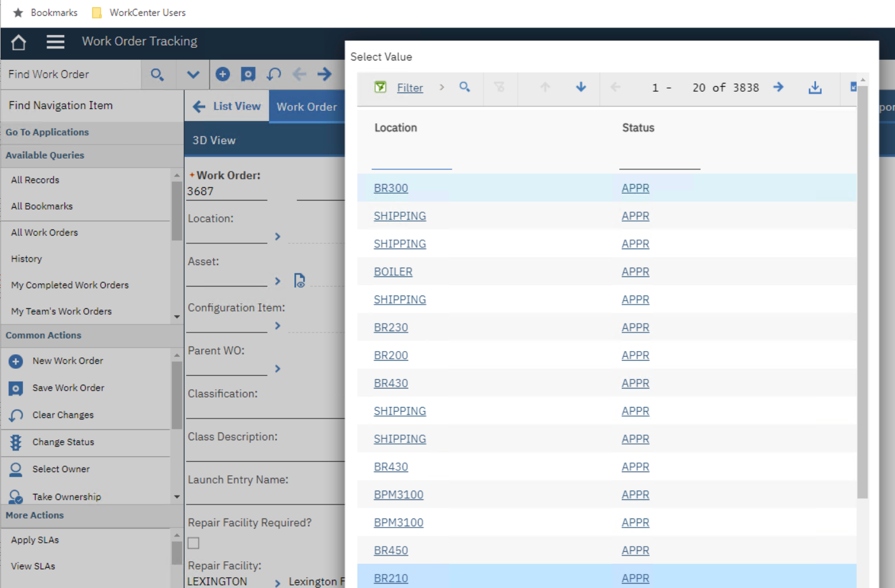Click the Home icon in the header
Screen dimensions: 895x588
(18, 42)
